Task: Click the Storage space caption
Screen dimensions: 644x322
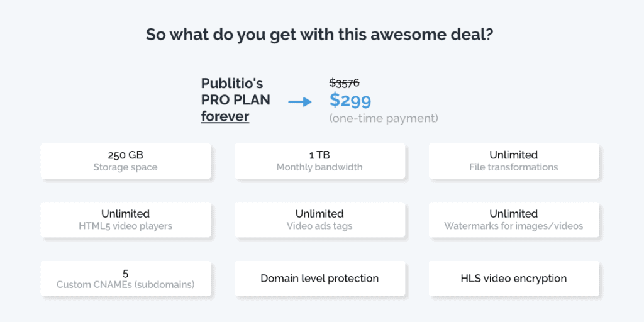Action: (x=125, y=167)
